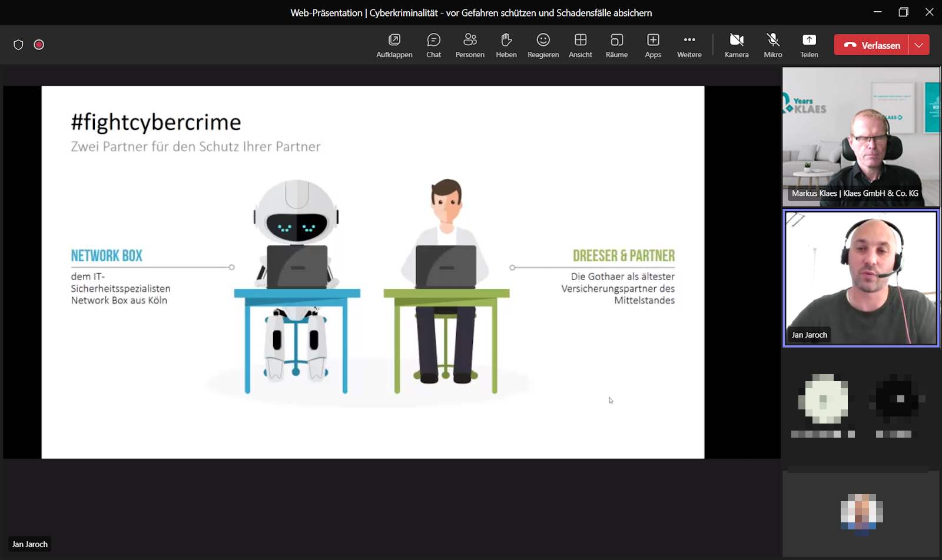Screen dimensions: 942x560
Task: Select Markus Klaes video tile
Action: pos(861,136)
